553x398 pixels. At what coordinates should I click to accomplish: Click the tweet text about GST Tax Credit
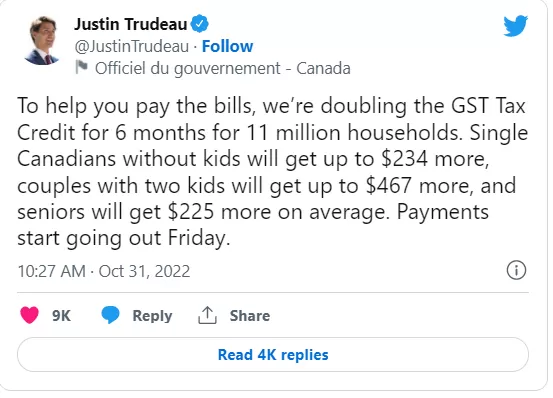tap(272, 172)
